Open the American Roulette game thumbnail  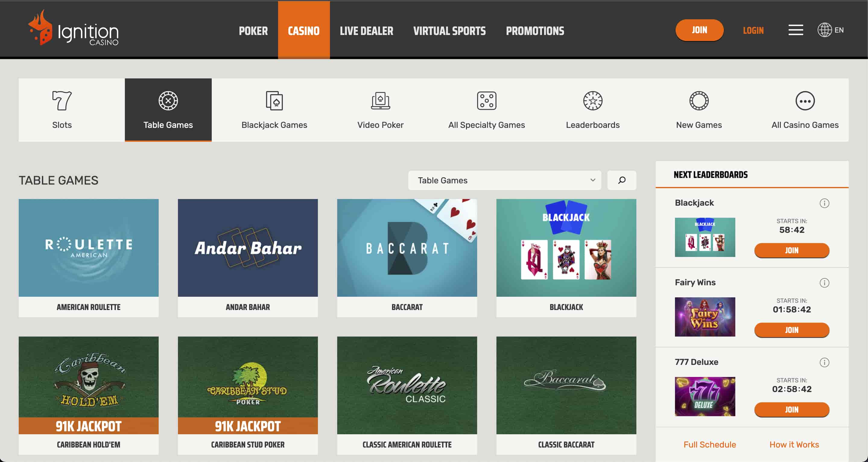89,248
